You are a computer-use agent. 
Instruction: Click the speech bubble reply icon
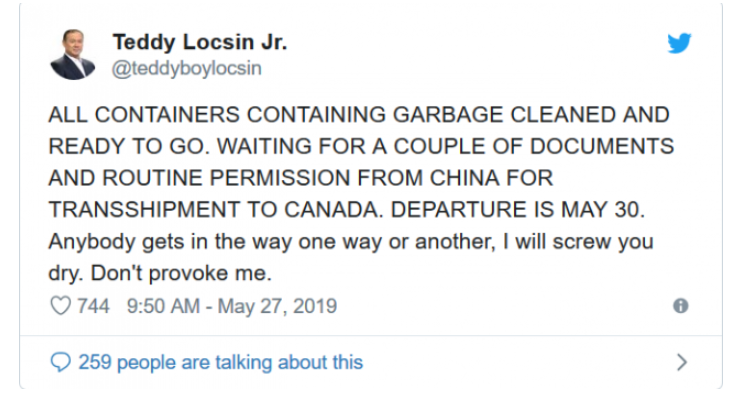coord(61,362)
